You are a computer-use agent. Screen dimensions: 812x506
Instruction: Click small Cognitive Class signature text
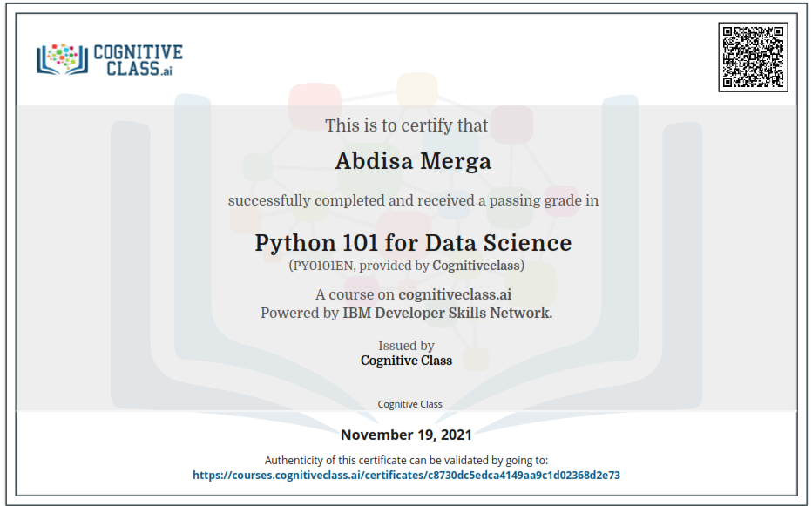(409, 404)
